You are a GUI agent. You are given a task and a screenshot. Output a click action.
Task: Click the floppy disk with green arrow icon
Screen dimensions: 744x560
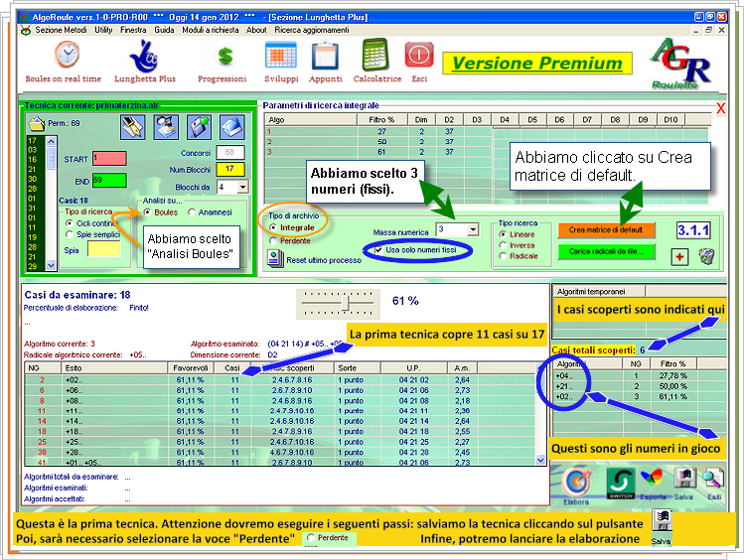pos(199,127)
